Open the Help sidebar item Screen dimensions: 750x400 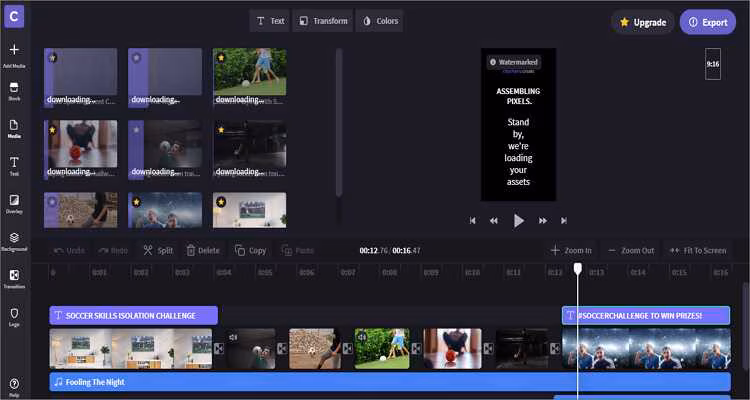pos(14,388)
